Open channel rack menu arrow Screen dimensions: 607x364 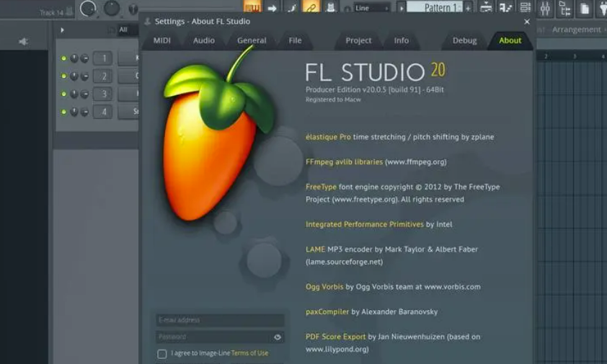tap(62, 30)
